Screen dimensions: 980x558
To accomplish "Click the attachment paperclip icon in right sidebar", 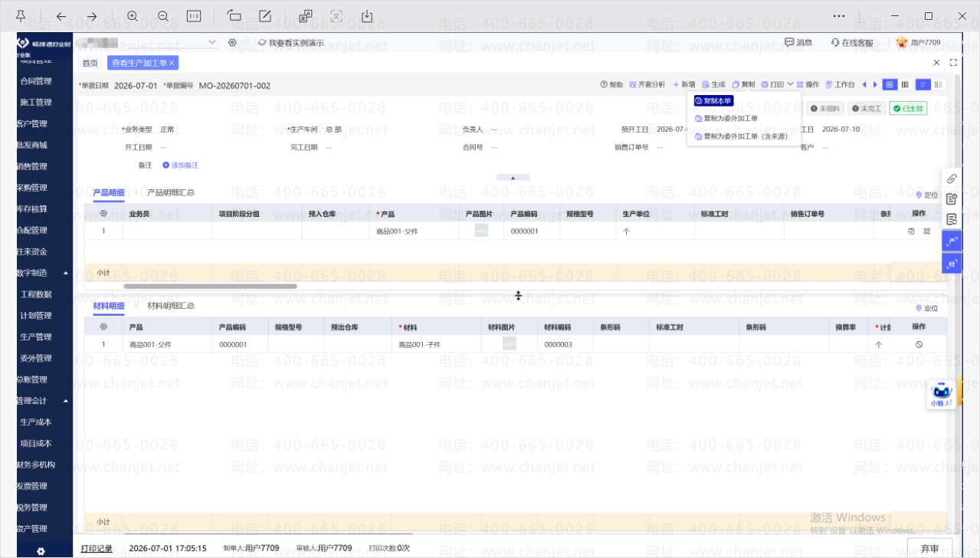I will click(951, 179).
